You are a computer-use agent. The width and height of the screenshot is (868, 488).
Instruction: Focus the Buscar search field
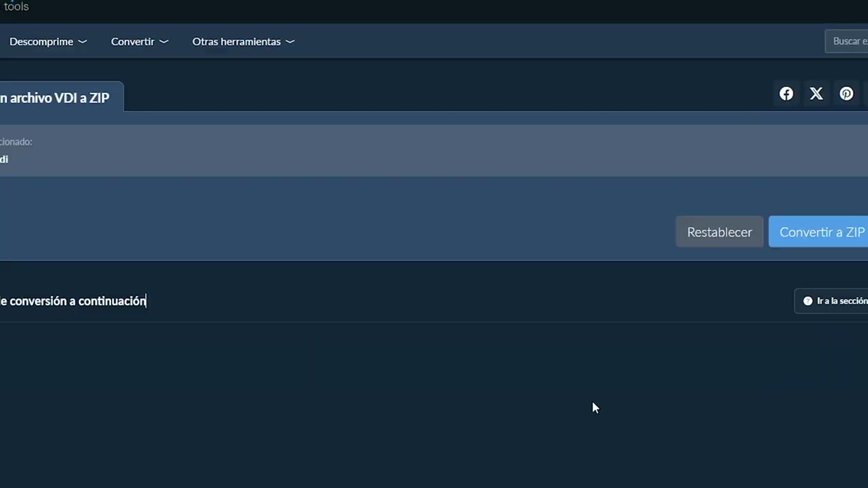click(x=846, y=41)
